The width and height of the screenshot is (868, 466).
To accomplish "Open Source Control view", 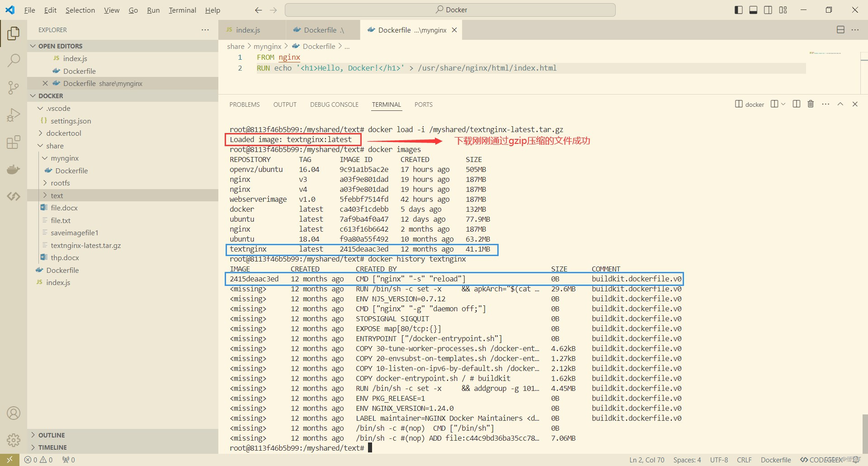I will tap(14, 87).
